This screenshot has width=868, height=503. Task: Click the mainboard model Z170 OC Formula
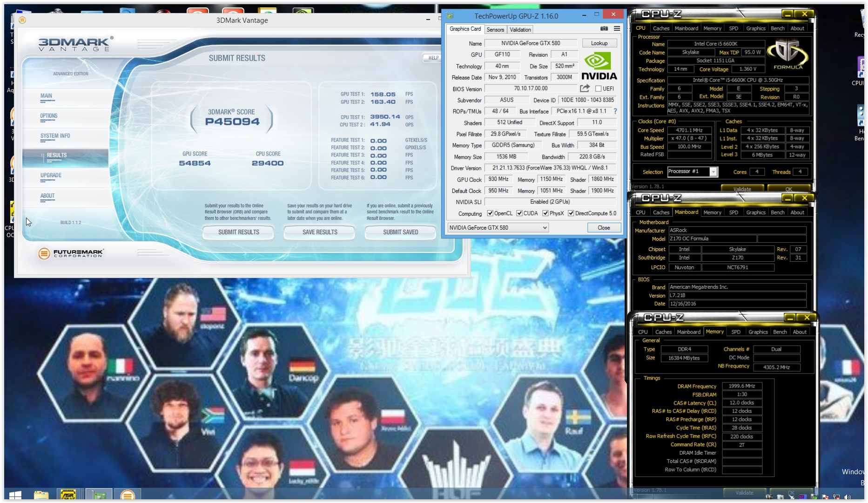(712, 239)
